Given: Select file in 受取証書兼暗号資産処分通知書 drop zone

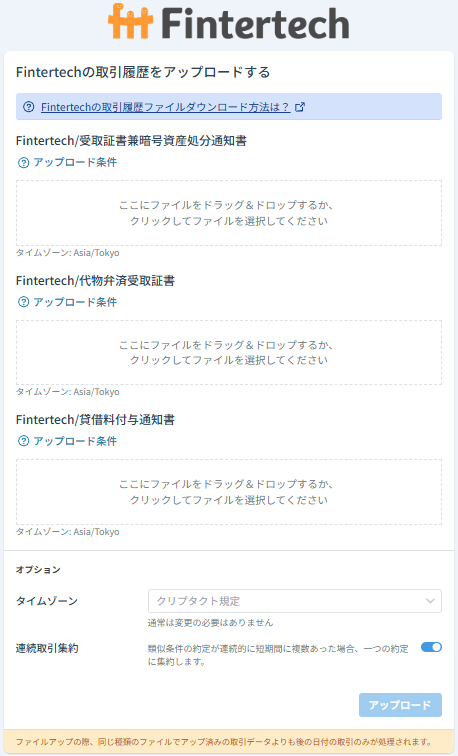Looking at the screenshot, I should point(229,213).
